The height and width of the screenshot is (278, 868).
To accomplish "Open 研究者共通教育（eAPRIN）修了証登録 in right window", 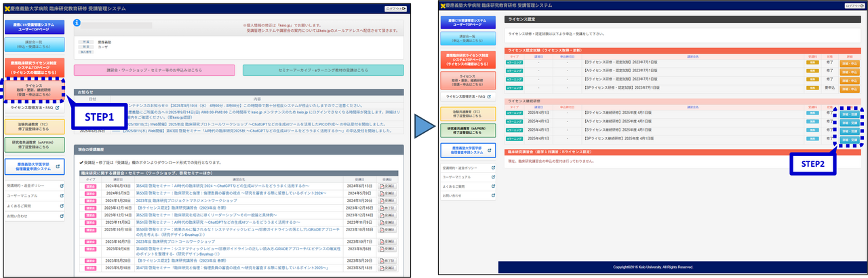I will point(467,130).
